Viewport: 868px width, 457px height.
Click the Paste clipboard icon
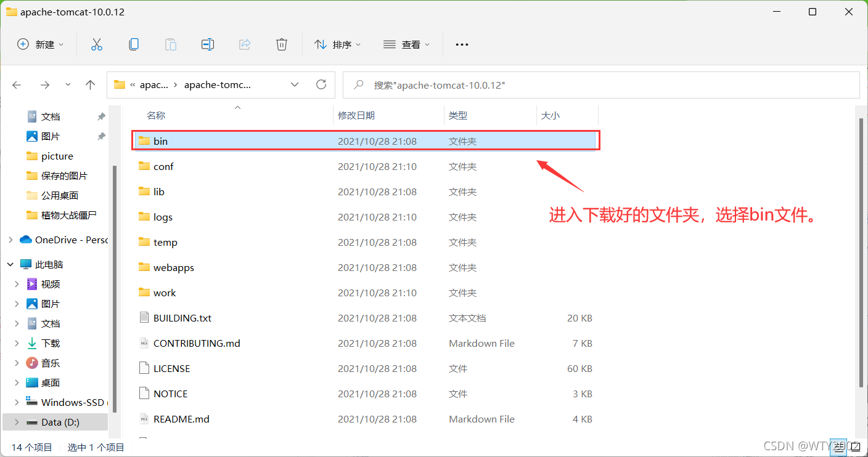pos(170,44)
